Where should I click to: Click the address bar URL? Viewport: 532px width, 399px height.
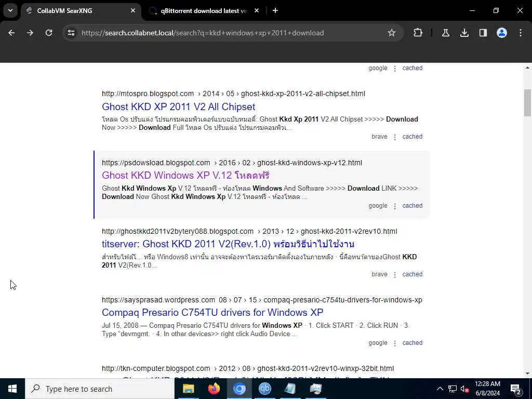(203, 33)
